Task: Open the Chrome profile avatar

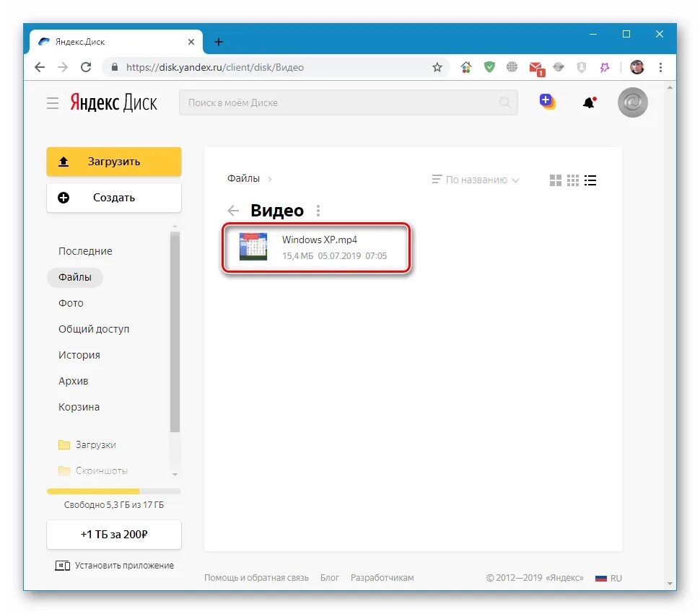Action: (x=637, y=67)
